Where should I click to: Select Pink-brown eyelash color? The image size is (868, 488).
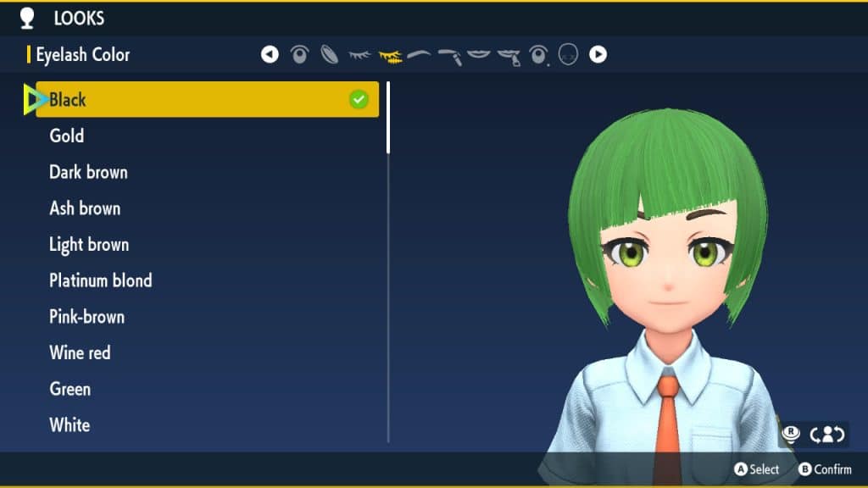pos(87,317)
